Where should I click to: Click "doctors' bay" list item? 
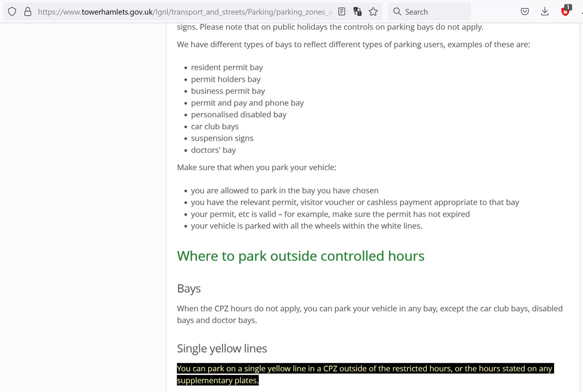[213, 150]
